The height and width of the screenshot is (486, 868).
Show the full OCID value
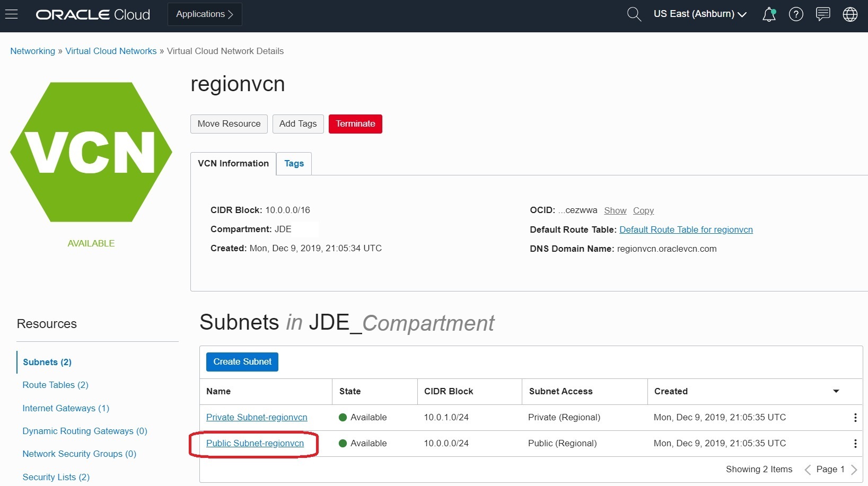(615, 210)
